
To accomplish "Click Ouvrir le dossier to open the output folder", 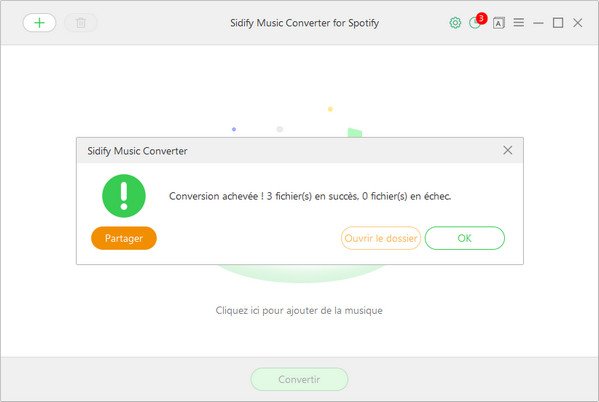I will pos(381,238).
